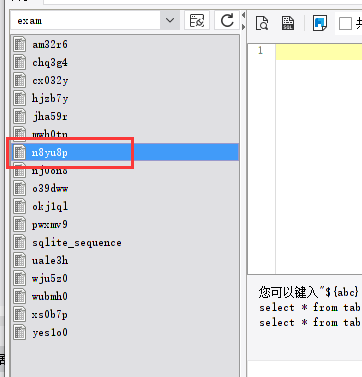
Task: Select table o39dww
Action: tap(125, 188)
